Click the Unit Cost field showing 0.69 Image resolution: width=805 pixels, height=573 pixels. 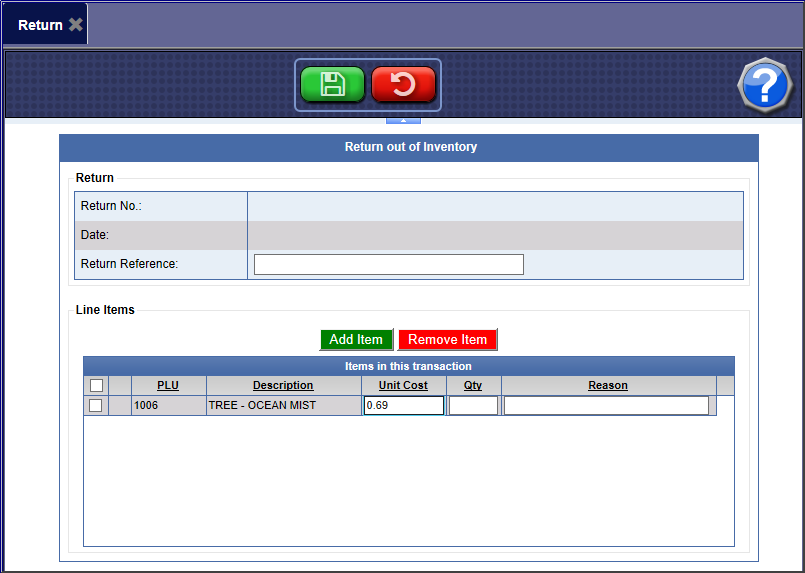click(x=403, y=406)
